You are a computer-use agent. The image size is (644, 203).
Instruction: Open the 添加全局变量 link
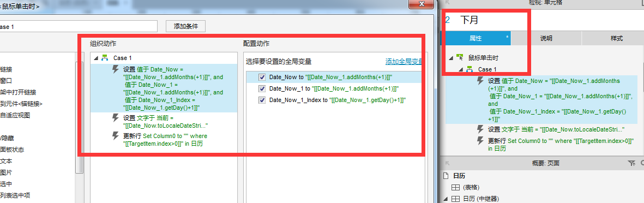tap(404, 62)
